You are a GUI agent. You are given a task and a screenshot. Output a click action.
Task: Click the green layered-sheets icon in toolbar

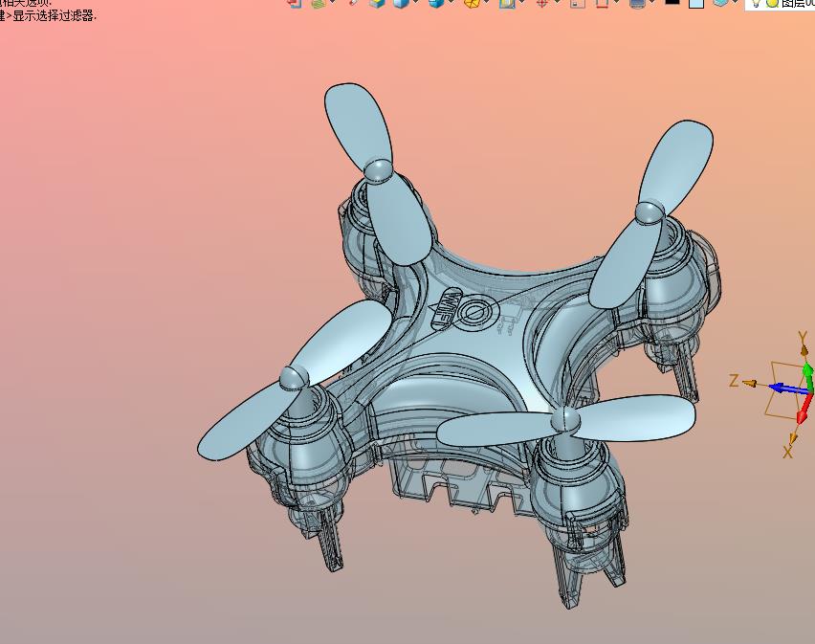(x=319, y=3)
